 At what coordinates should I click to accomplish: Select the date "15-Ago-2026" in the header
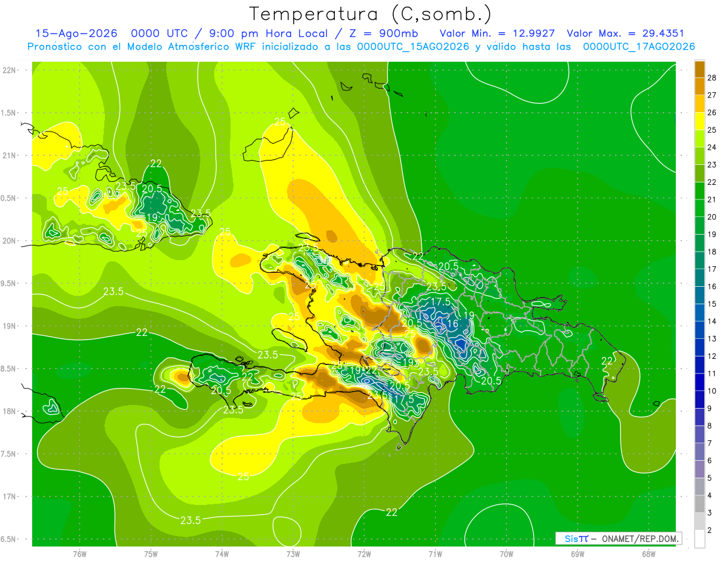point(76,34)
